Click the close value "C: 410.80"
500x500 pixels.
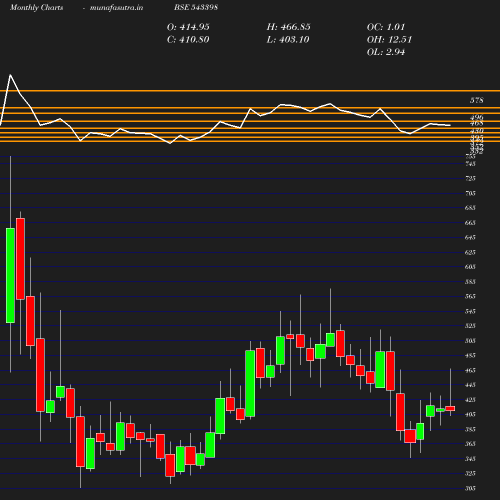click(x=188, y=40)
